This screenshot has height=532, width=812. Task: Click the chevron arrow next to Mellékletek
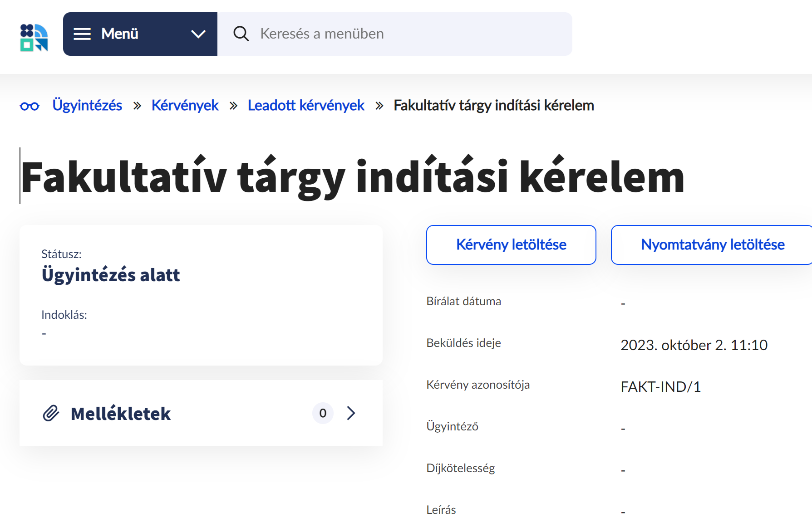(351, 413)
